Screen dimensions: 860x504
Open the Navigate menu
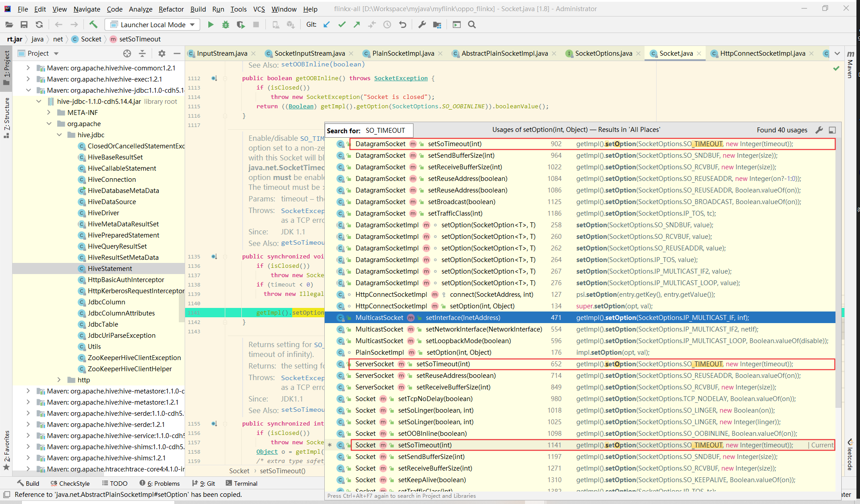coord(87,9)
